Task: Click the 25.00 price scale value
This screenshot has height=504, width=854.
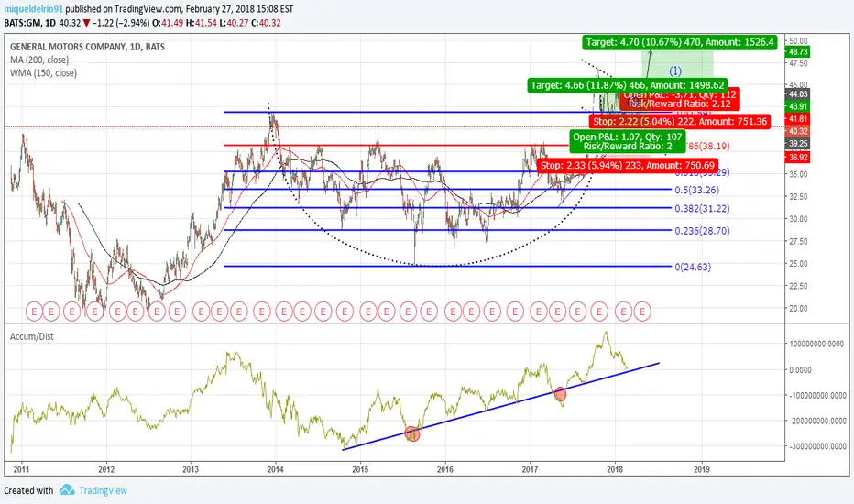Action: 798,264
